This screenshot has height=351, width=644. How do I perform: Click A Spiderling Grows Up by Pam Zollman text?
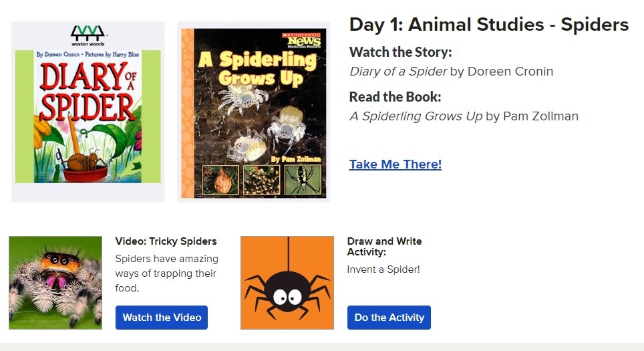point(464,116)
